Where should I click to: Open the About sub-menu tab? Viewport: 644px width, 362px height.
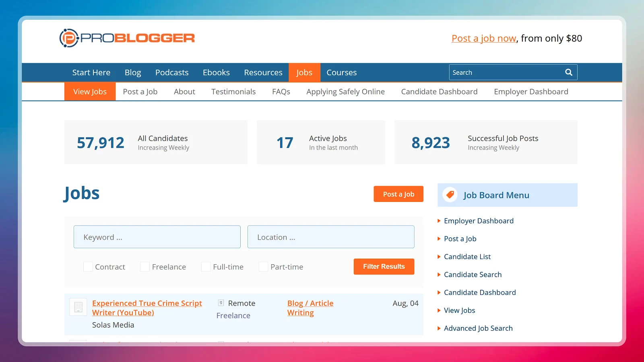184,92
